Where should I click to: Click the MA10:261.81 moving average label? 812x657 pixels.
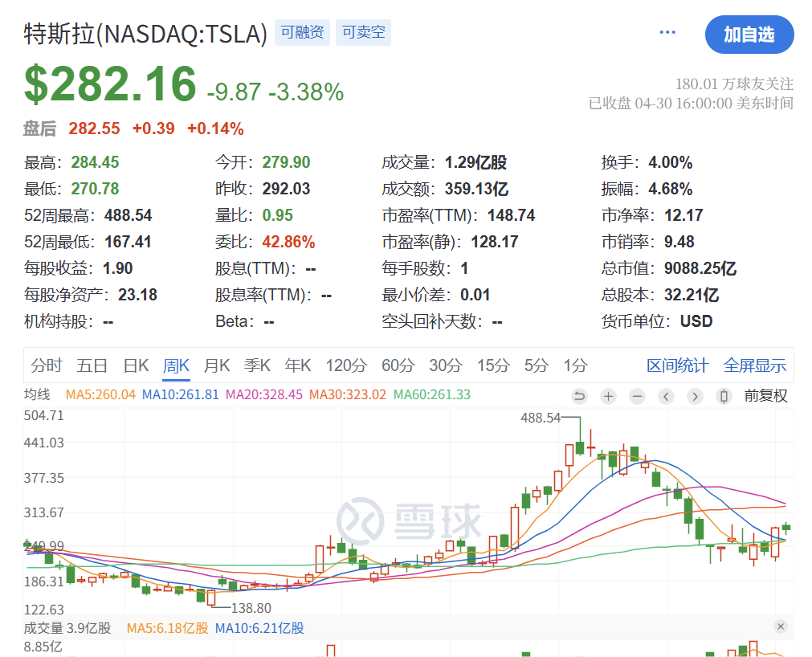[181, 394]
